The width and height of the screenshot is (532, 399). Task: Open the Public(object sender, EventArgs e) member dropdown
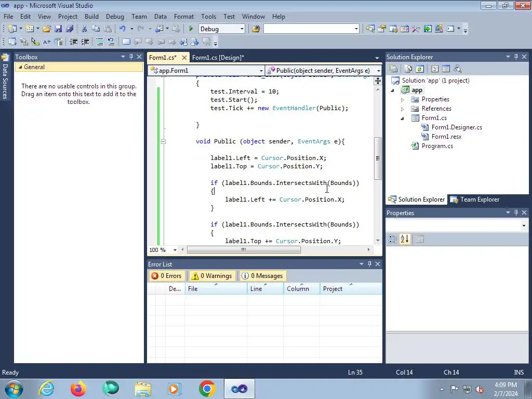coord(379,71)
